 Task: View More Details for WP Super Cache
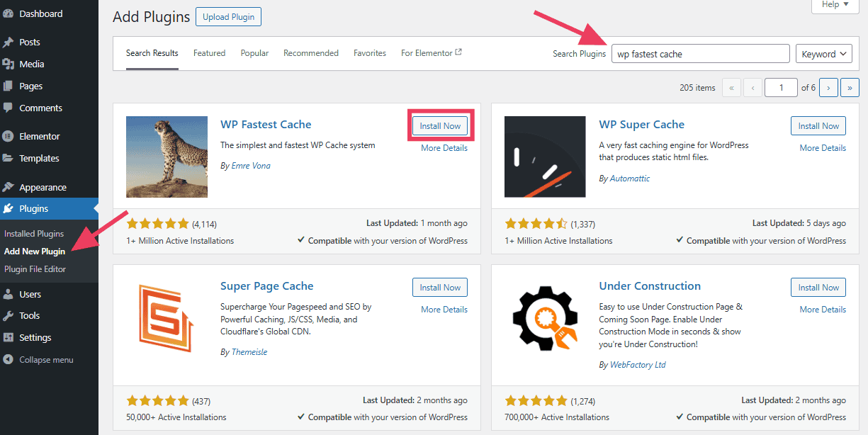coord(823,148)
